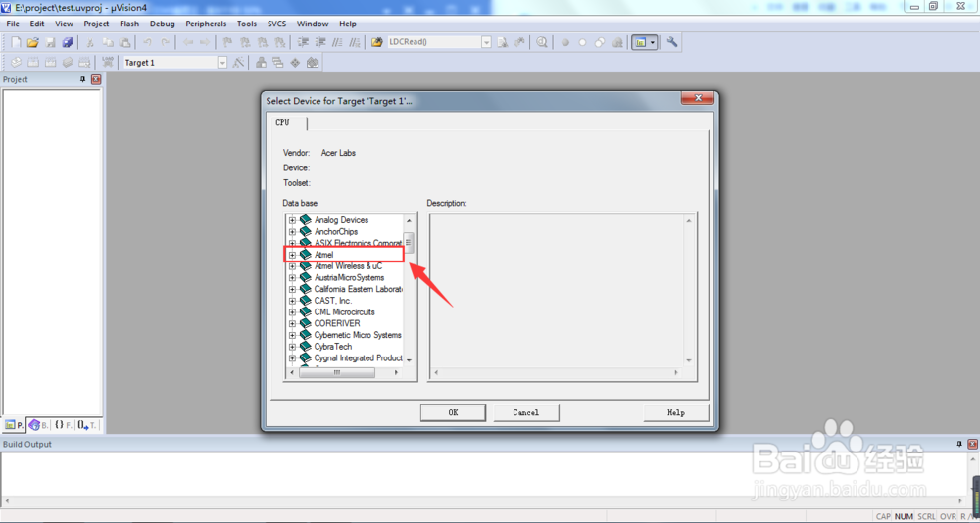The height and width of the screenshot is (523, 980).
Task: Click the Data base list vertical scrollbar thumb
Action: [409, 243]
